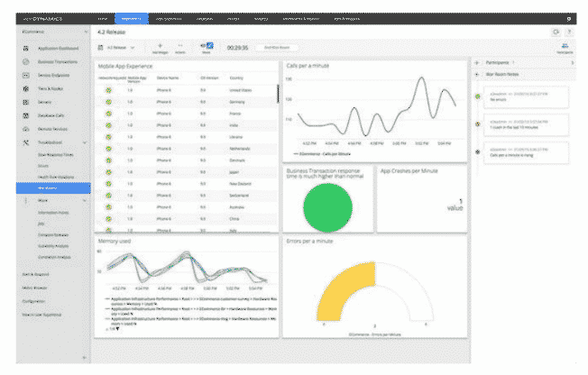Click the AppDynamics logo
Image resolution: width=588 pixels, height=375 pixels.
click(x=42, y=19)
